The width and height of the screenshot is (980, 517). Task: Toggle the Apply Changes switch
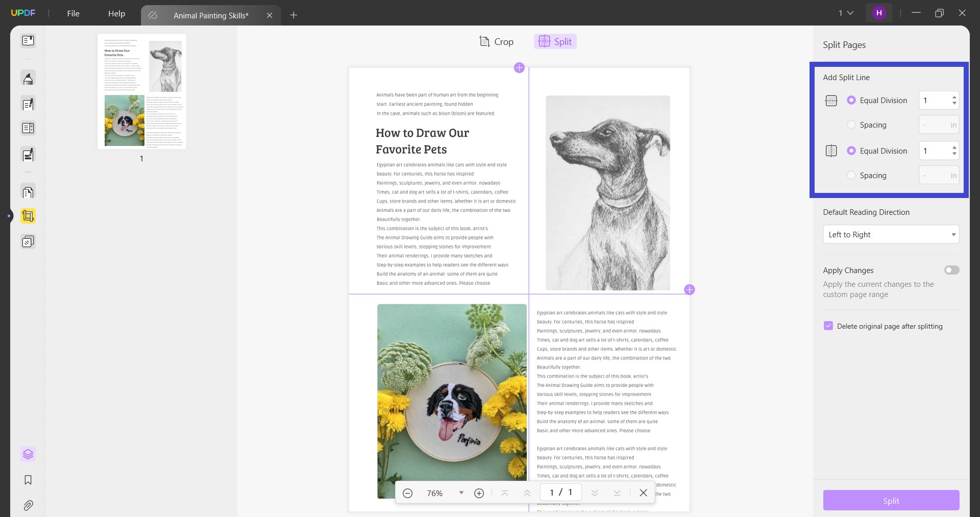(x=951, y=270)
